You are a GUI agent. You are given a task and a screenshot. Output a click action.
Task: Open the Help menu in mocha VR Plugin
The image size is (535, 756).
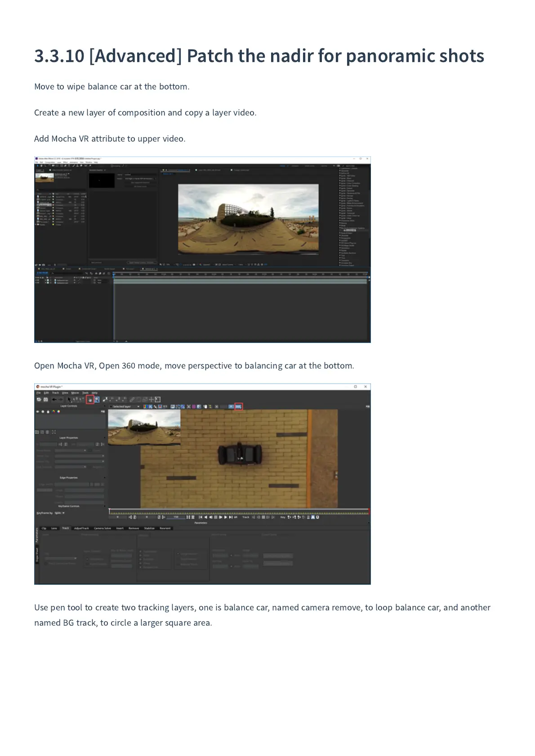pyautogui.click(x=94, y=393)
